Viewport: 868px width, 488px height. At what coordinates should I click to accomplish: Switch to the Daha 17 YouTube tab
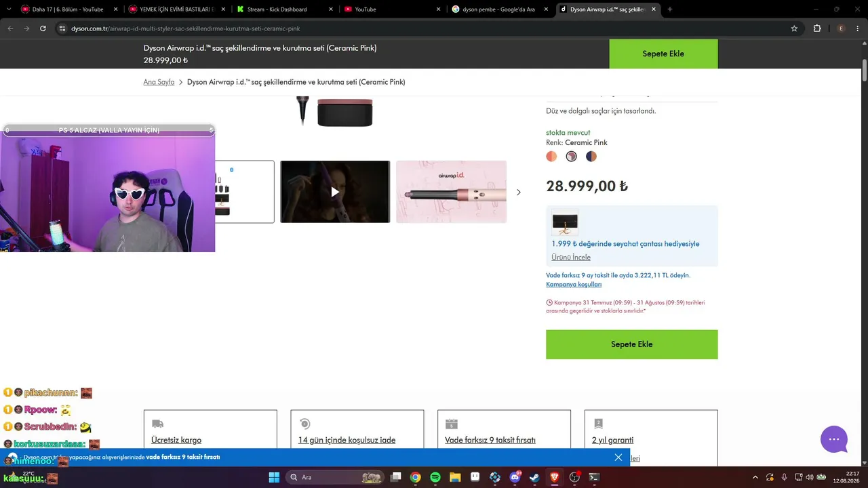(x=68, y=9)
